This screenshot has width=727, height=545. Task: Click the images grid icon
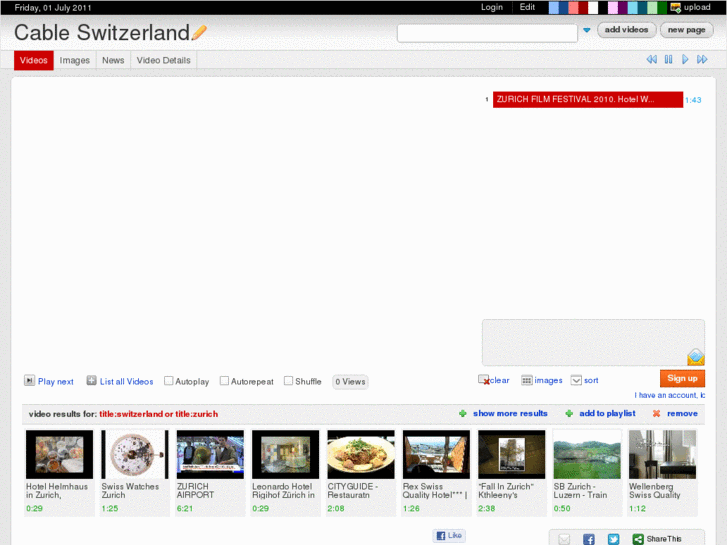pos(527,380)
